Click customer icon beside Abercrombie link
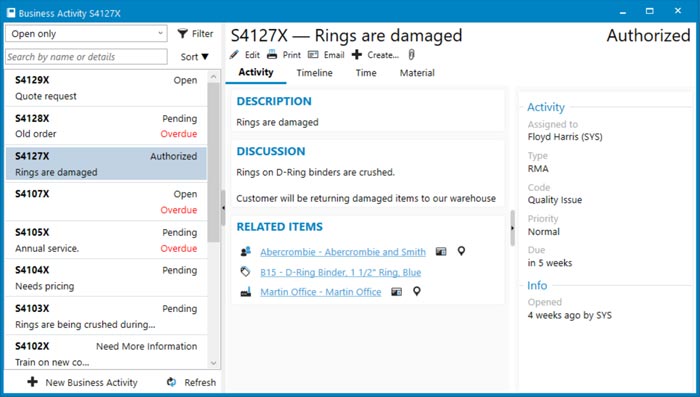Viewport: 700px width, 397px height. (246, 251)
